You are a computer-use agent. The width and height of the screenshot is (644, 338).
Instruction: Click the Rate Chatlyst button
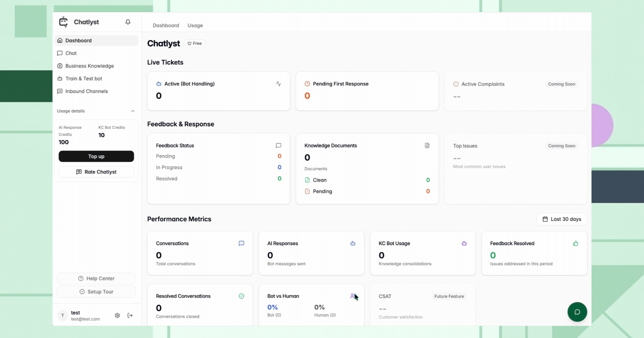point(96,172)
